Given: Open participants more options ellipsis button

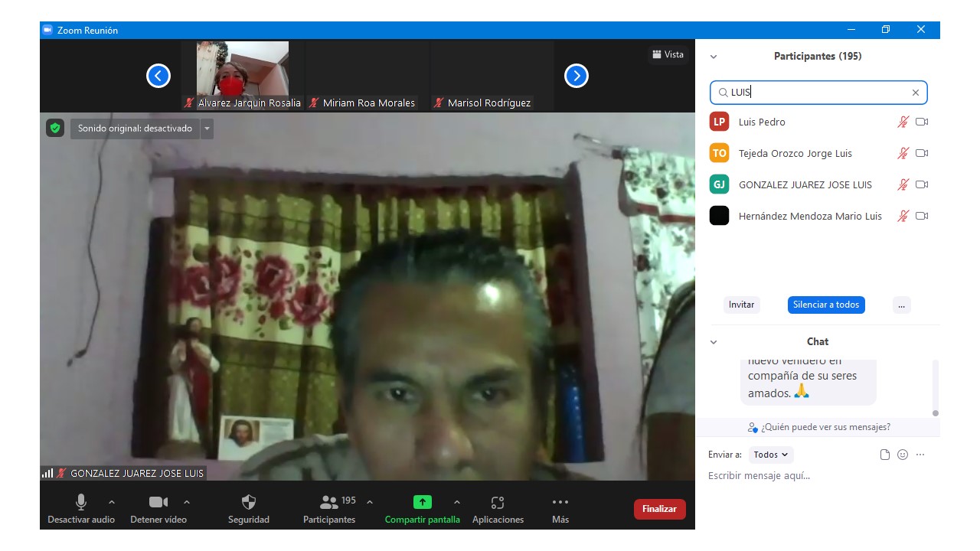Looking at the screenshot, I should (x=902, y=305).
